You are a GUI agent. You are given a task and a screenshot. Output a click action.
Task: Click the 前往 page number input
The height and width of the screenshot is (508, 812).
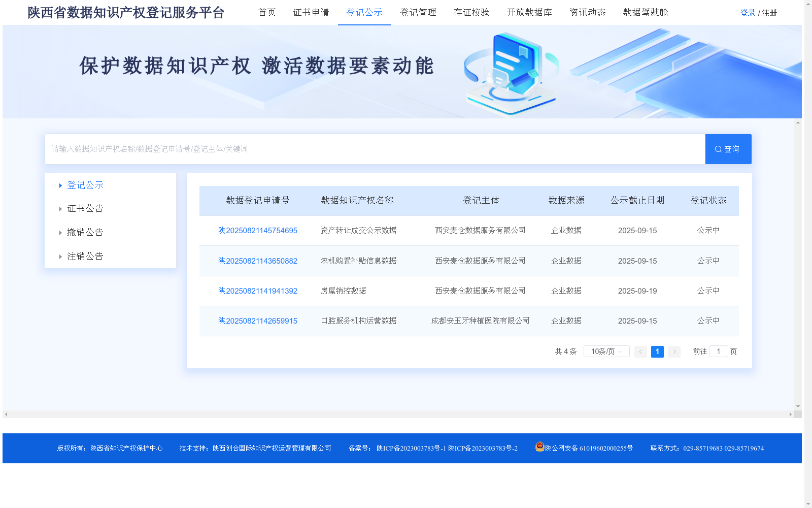point(719,352)
